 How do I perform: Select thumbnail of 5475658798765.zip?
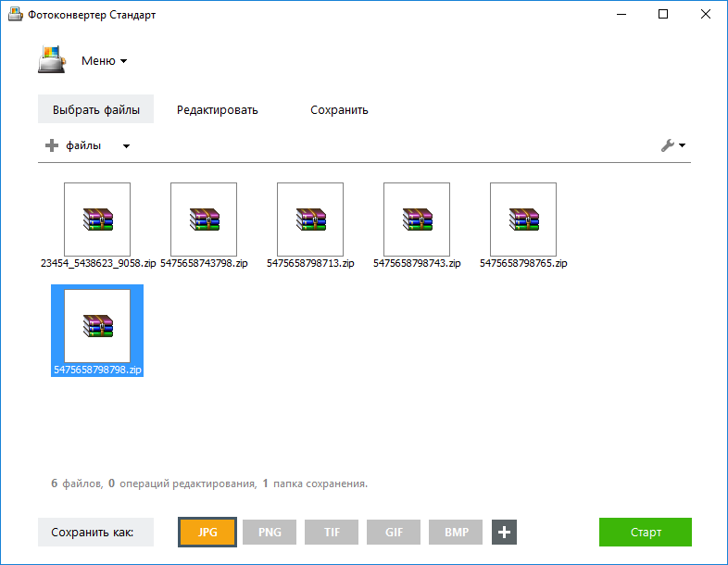(x=523, y=220)
